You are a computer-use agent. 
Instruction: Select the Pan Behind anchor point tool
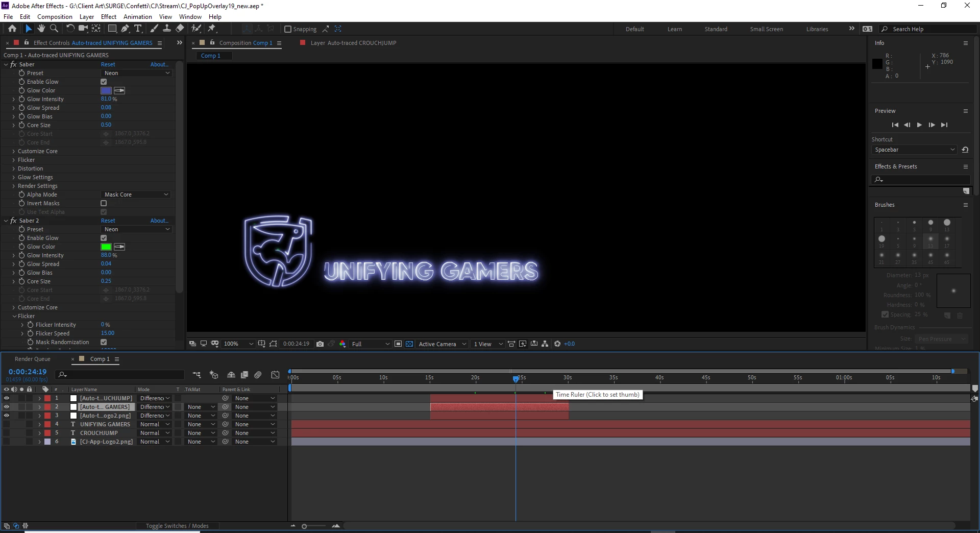coord(96,29)
